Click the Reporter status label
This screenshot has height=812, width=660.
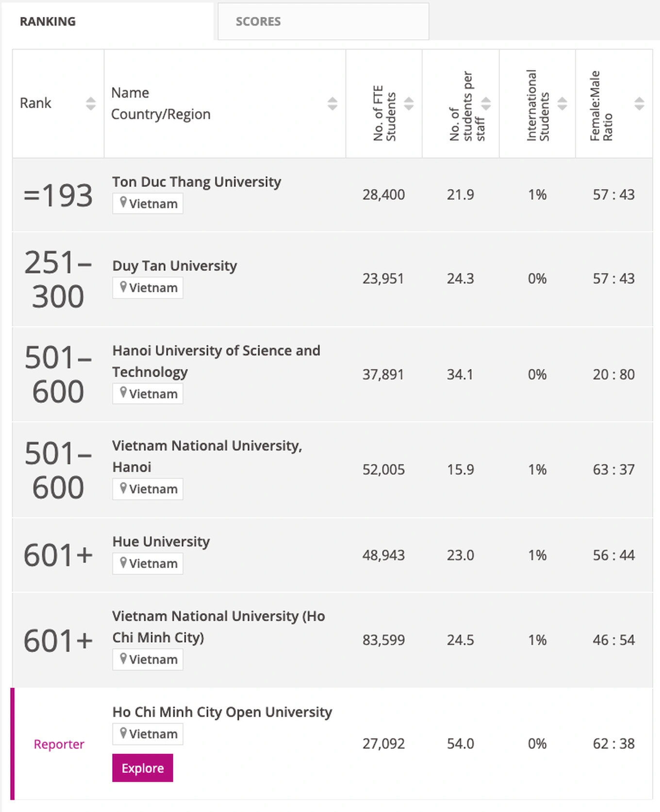(x=59, y=744)
